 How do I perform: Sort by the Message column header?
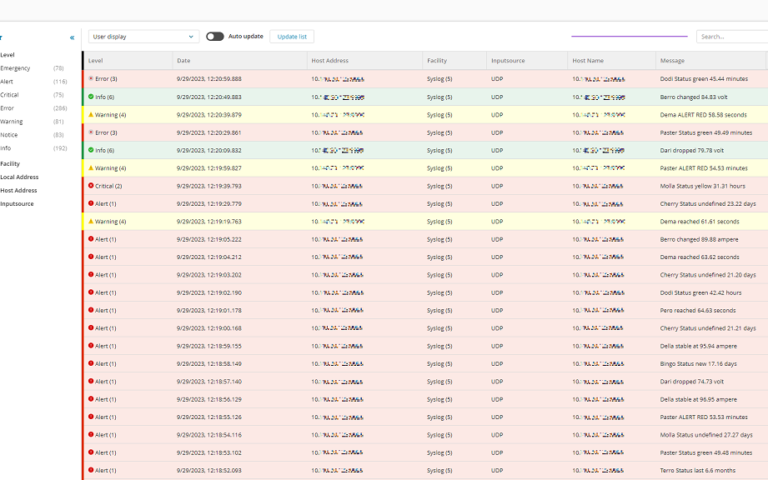point(672,61)
